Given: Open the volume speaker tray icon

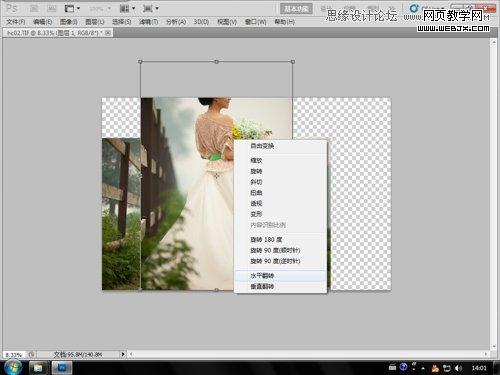Looking at the screenshot, I should point(458,368).
